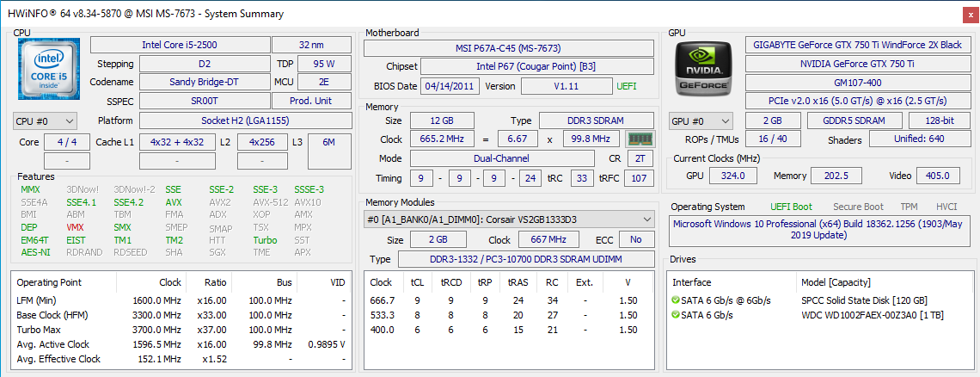
Task: Open the CPU #0 selector dropdown
Action: 46,121
